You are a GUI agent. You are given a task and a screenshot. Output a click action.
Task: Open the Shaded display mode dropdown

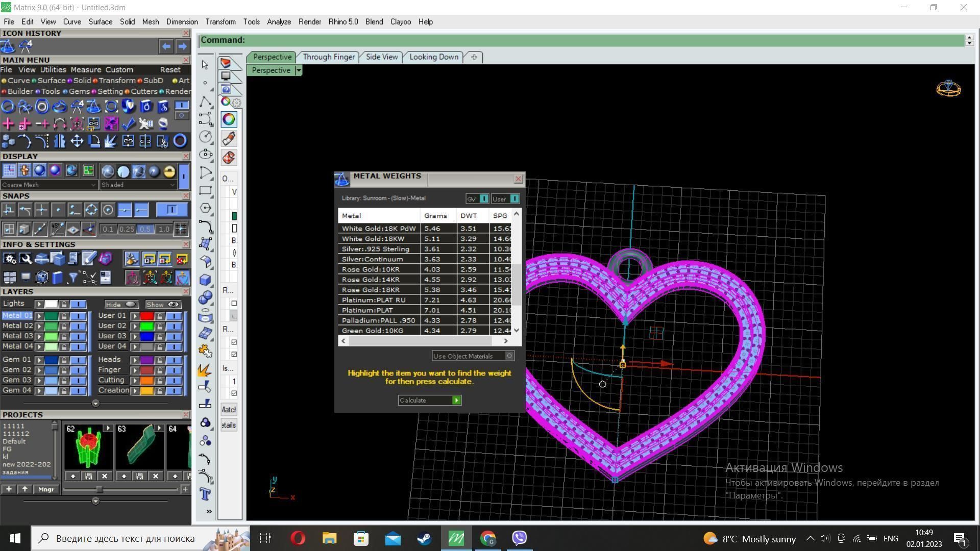(x=138, y=185)
